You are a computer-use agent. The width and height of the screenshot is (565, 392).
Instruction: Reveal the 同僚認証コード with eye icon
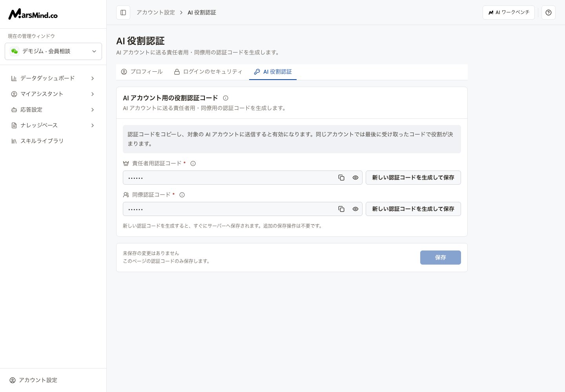pyautogui.click(x=355, y=209)
